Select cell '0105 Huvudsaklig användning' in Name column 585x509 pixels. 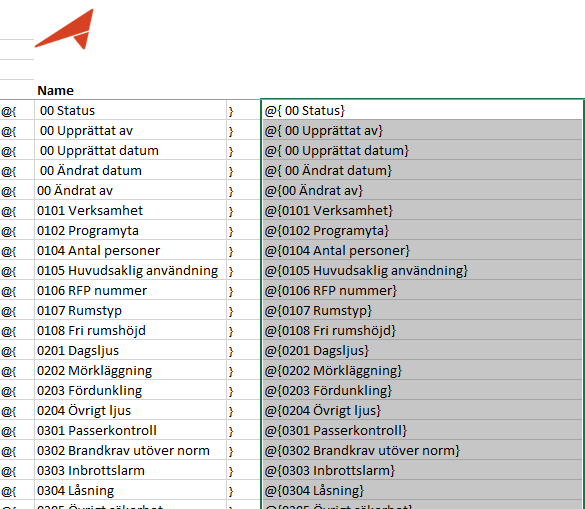point(130,270)
